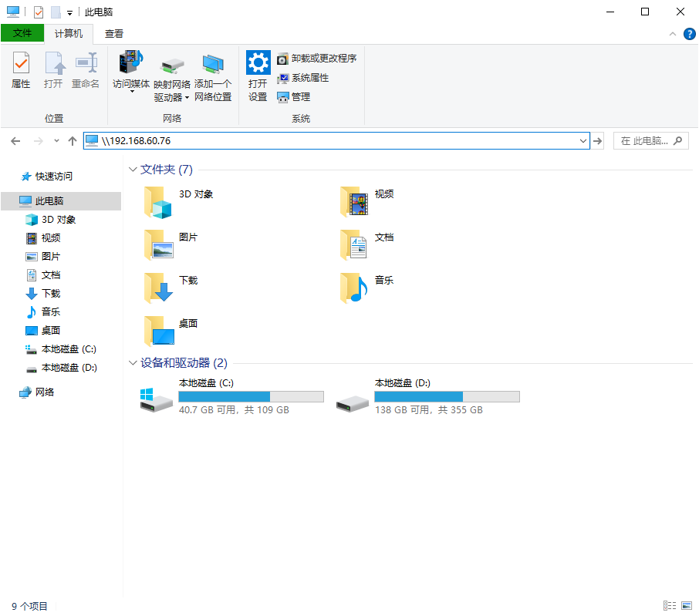Click the 打开设置 gear icon

[258, 62]
